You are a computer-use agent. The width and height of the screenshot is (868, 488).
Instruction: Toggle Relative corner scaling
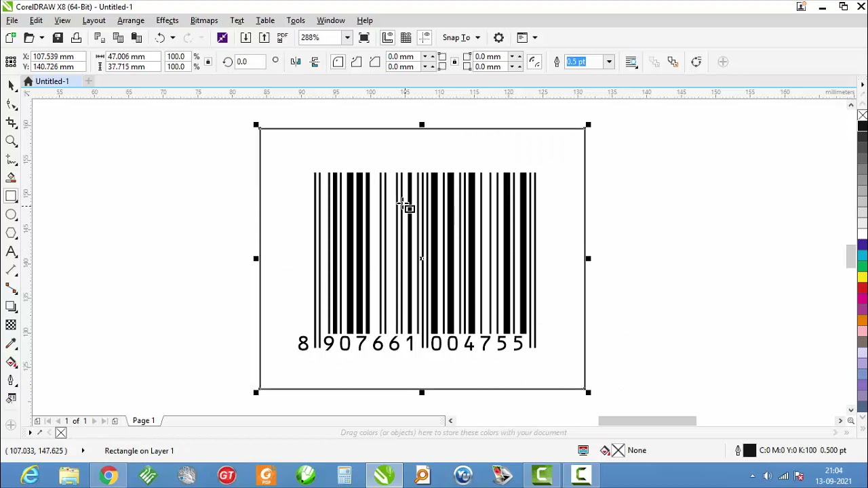coord(534,62)
